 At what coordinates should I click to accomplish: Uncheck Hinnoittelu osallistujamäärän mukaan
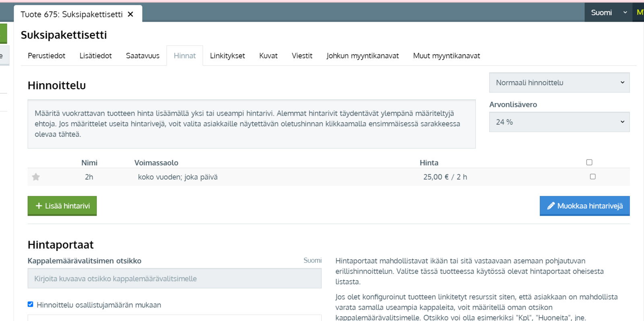pos(31,305)
